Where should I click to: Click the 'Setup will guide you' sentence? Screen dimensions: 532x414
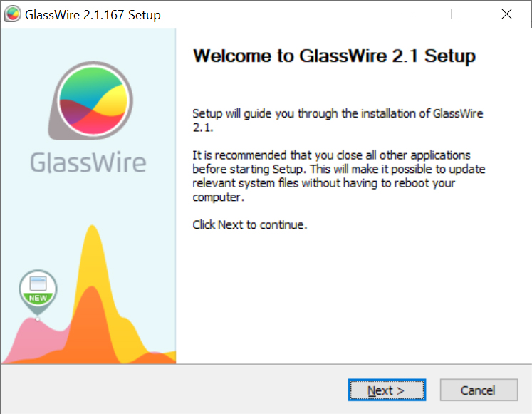point(338,120)
